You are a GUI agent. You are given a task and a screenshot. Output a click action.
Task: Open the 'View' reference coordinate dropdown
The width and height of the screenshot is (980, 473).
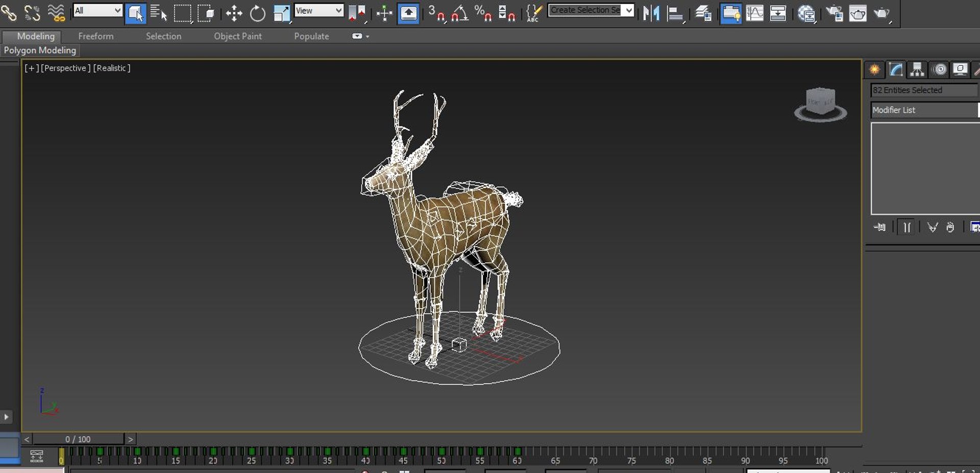pyautogui.click(x=319, y=10)
